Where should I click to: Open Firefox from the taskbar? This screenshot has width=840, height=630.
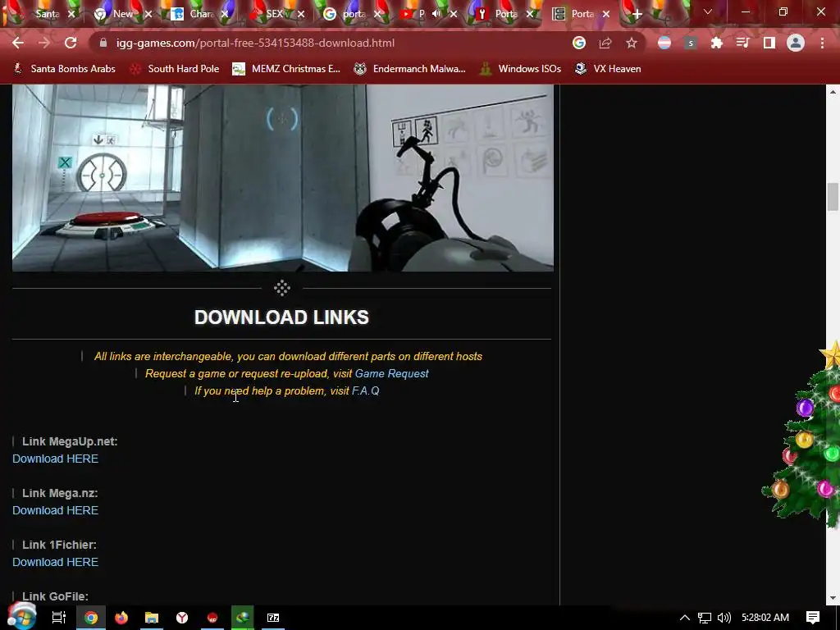121,618
